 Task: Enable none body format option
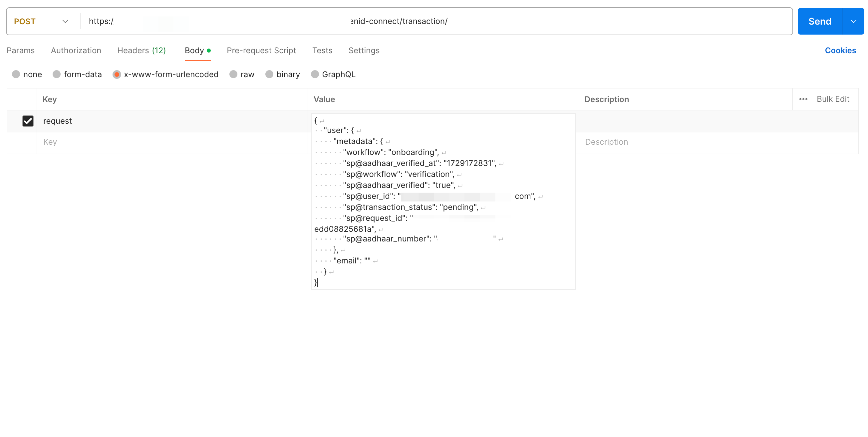click(x=16, y=74)
